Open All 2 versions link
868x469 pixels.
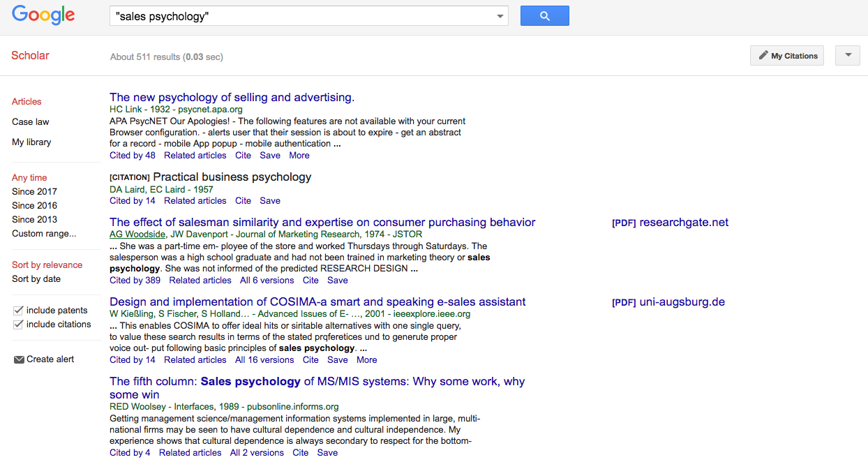click(x=257, y=453)
